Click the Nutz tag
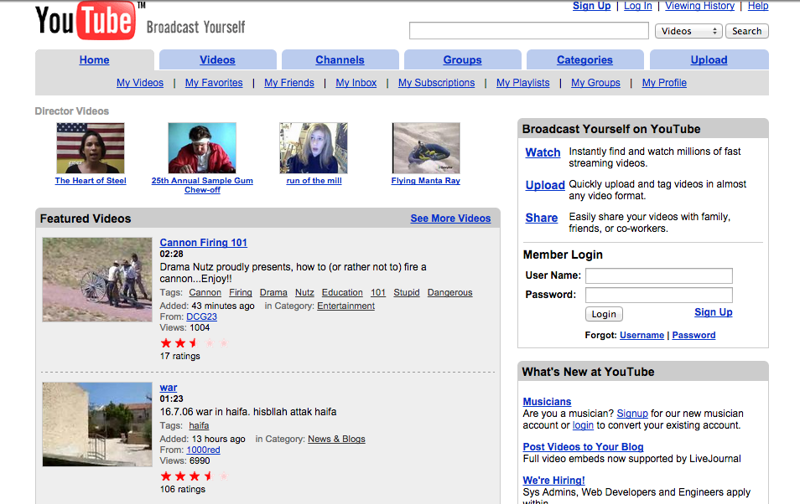Image resolution: width=800 pixels, height=504 pixels. point(305,292)
